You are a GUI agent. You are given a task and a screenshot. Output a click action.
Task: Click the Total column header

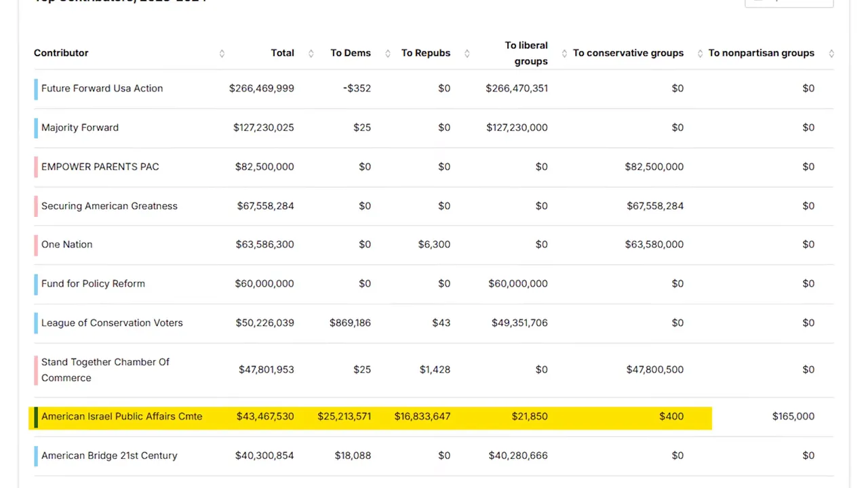[x=283, y=53]
